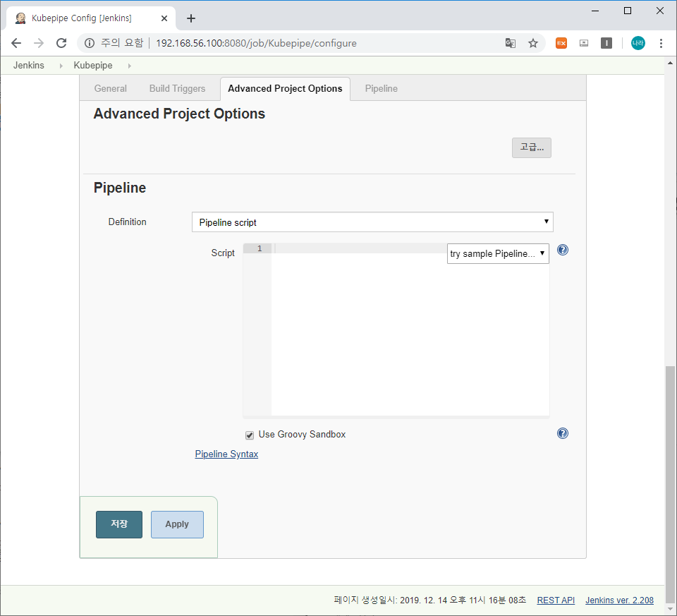This screenshot has width=677, height=616.
Task: Open the REST API link
Action: pyautogui.click(x=556, y=600)
